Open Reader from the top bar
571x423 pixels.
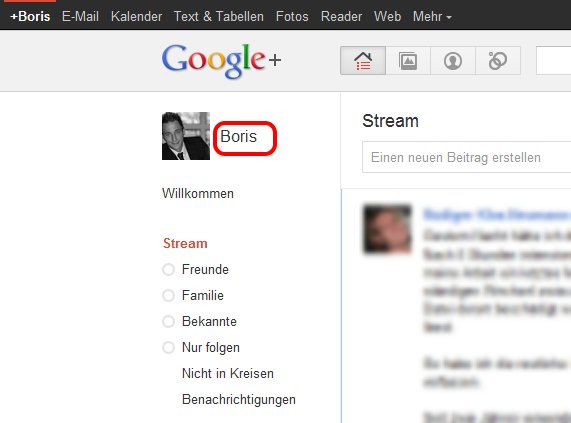pos(341,16)
